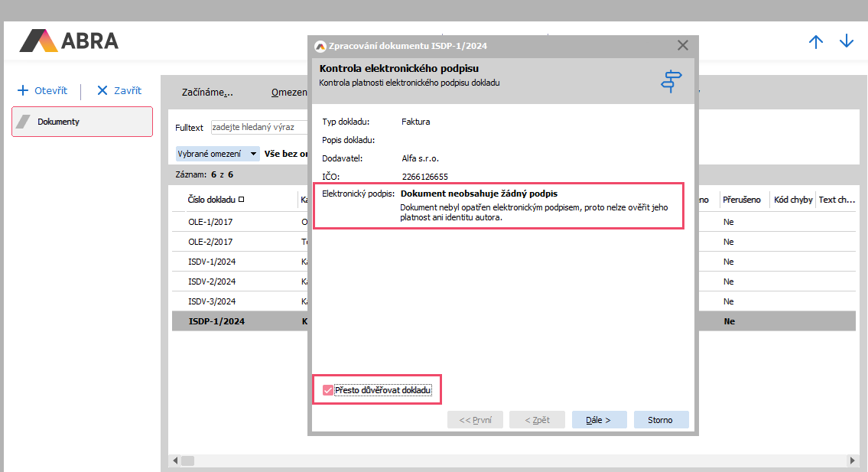This screenshot has width=868, height=472.
Task: Click the ABRA logo
Action: 69,41
